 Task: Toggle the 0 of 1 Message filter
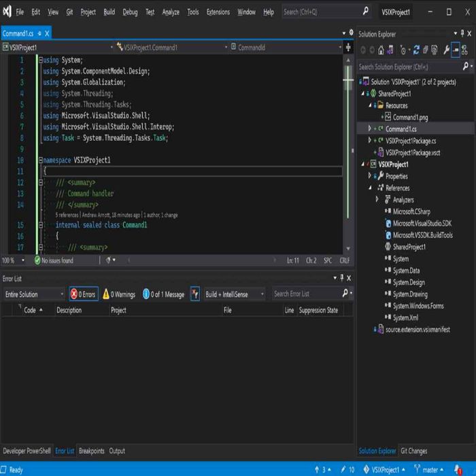tap(164, 294)
